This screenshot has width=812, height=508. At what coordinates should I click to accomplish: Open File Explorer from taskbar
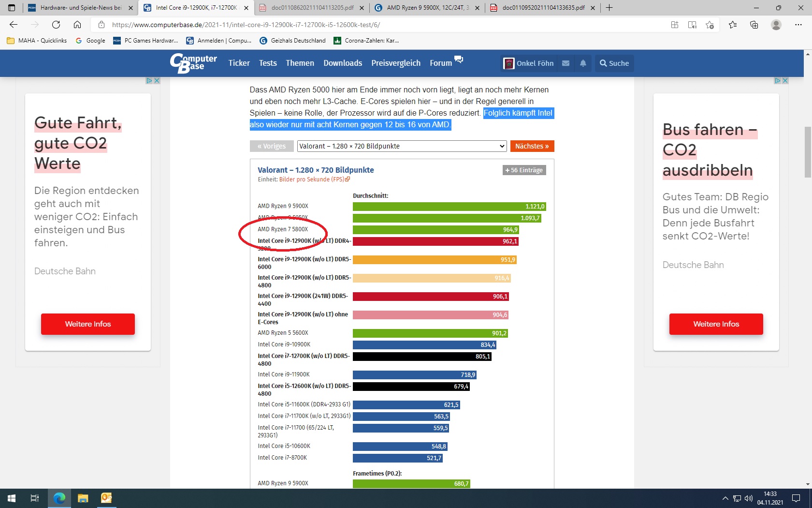click(x=83, y=498)
